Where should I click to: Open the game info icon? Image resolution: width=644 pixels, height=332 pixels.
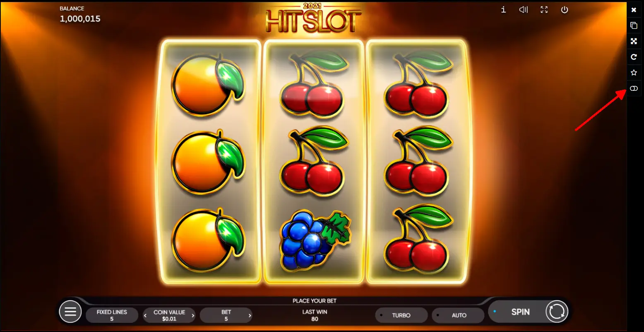click(x=503, y=10)
